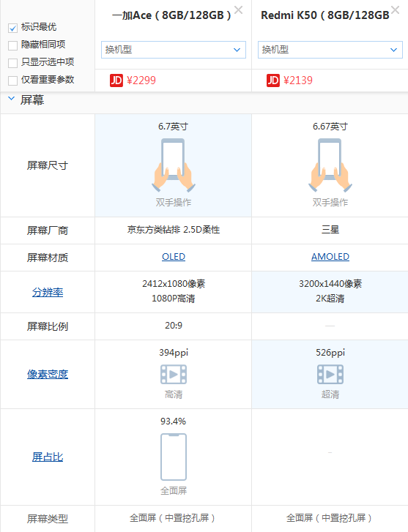Click 一加Ace's 全面屏（中置挖孔屏） cell

tap(174, 518)
